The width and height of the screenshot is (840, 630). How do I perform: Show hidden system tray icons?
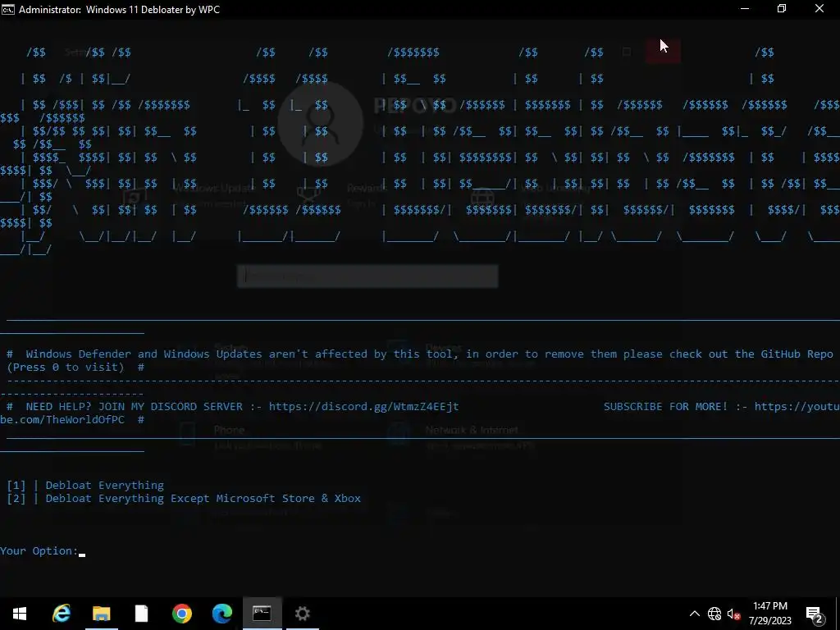click(694, 614)
